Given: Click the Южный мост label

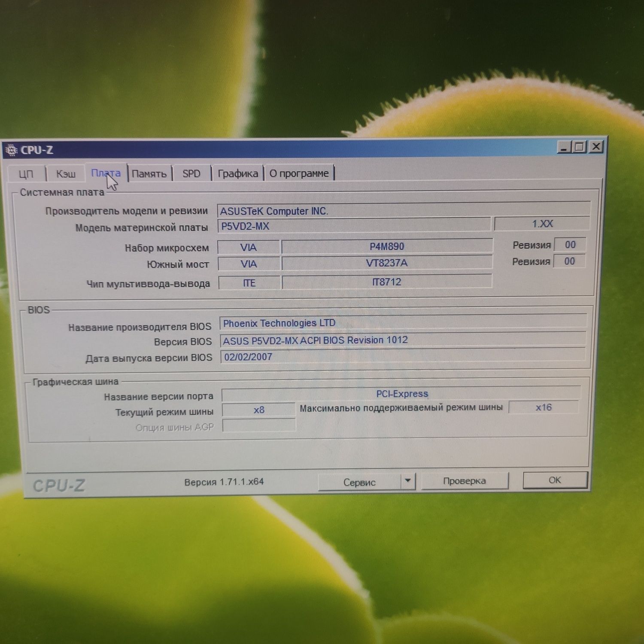Looking at the screenshot, I should [x=178, y=264].
